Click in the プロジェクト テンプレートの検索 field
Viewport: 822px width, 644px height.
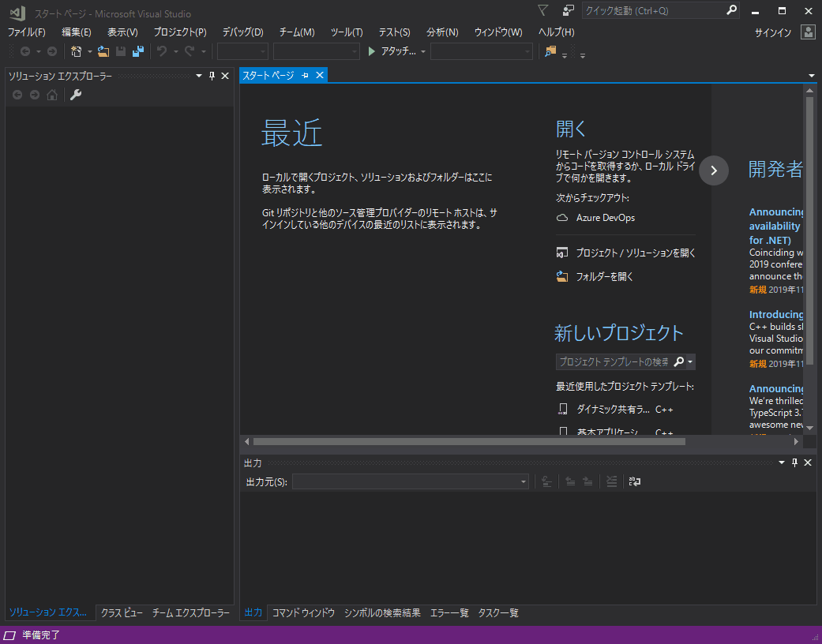pos(614,361)
